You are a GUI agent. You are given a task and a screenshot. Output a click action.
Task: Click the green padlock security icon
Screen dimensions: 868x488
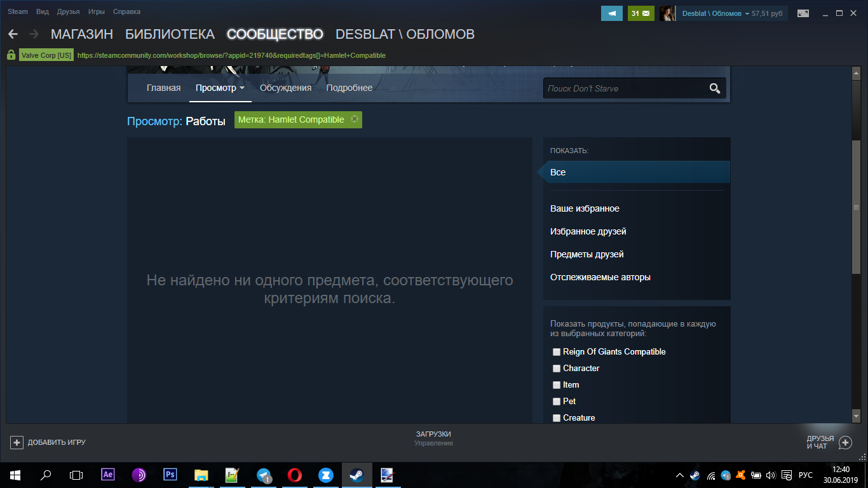pyautogui.click(x=11, y=55)
